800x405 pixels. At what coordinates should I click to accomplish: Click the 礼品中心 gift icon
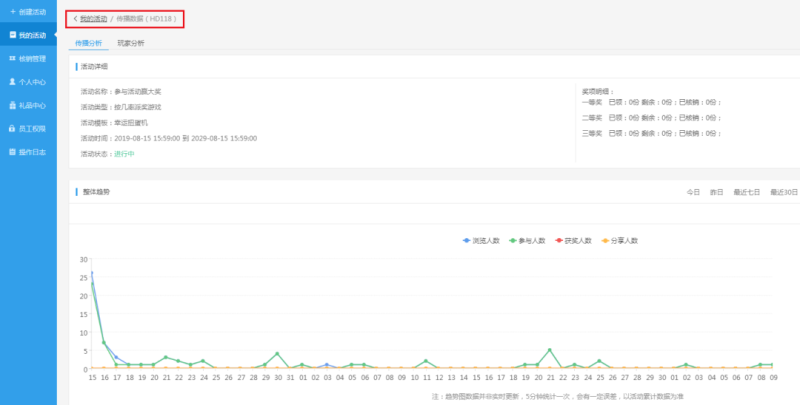pos(12,105)
